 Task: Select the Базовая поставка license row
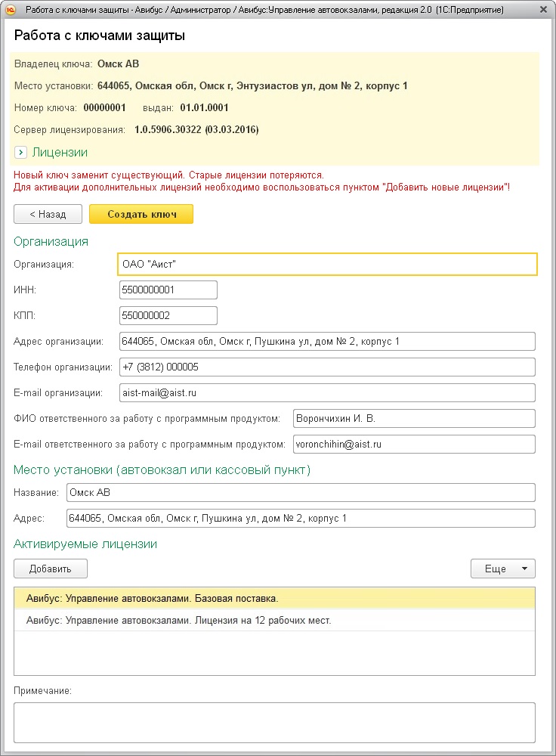(x=273, y=599)
